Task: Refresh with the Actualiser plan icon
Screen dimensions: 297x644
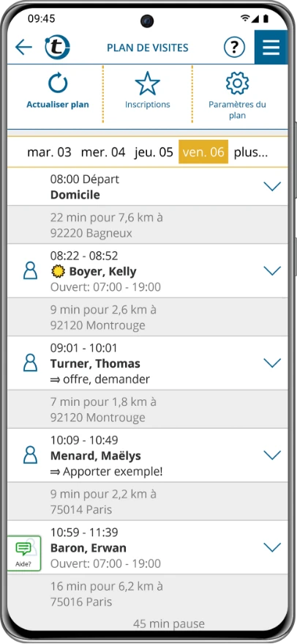Action: (x=58, y=84)
